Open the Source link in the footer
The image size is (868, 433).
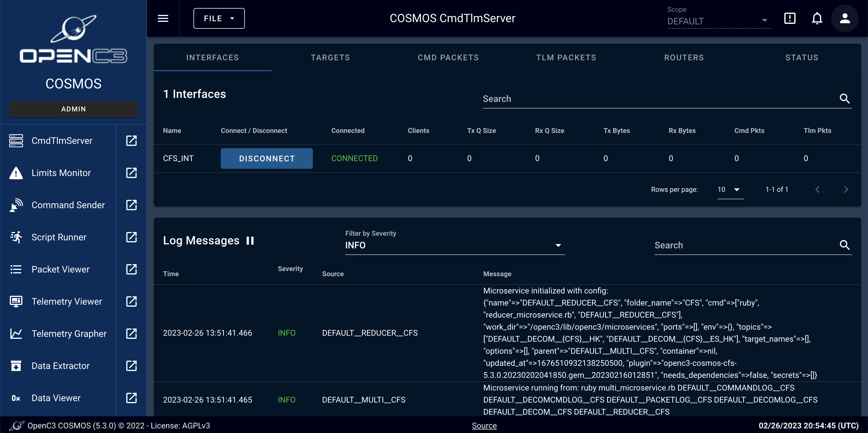[x=484, y=425]
